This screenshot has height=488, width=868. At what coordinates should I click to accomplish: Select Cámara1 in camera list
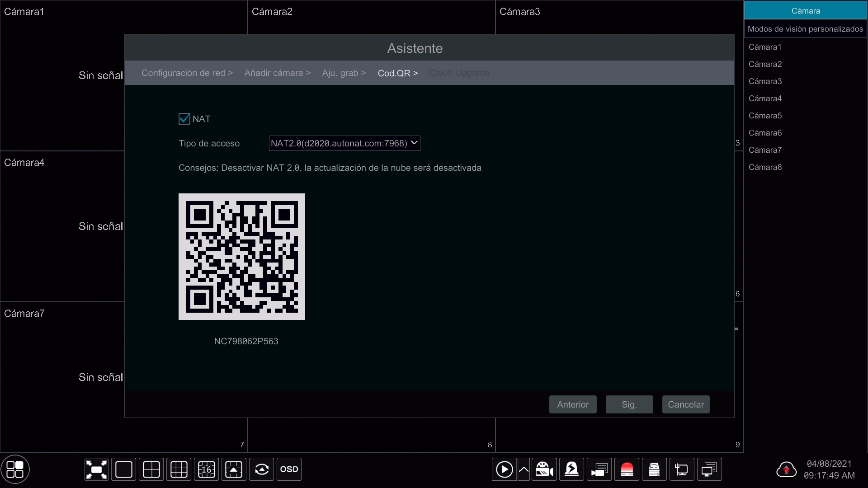[x=765, y=47]
